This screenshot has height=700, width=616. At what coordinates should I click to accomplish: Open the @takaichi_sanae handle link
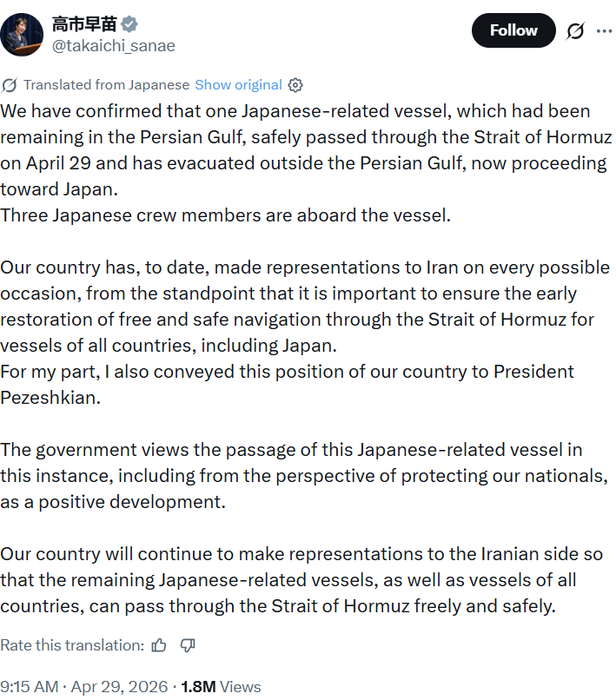(x=114, y=46)
